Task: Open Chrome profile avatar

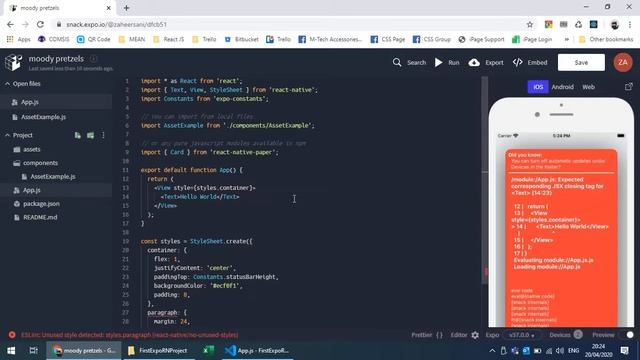Action: 614,24
